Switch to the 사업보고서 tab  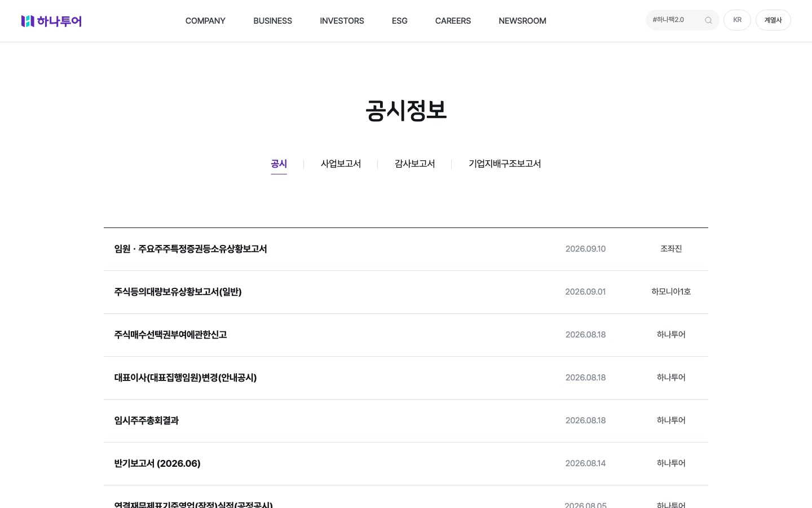click(x=341, y=164)
